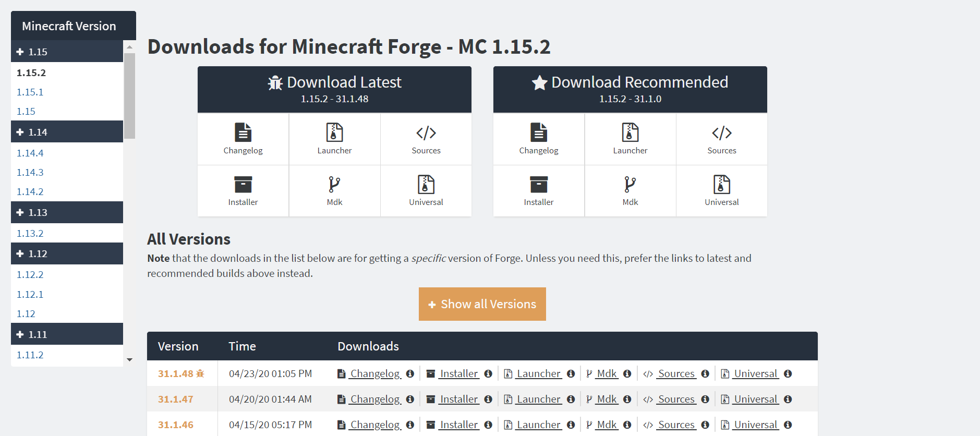The image size is (980, 436).
Task: Click sidebar scrollbar up arrow
Action: point(130,47)
